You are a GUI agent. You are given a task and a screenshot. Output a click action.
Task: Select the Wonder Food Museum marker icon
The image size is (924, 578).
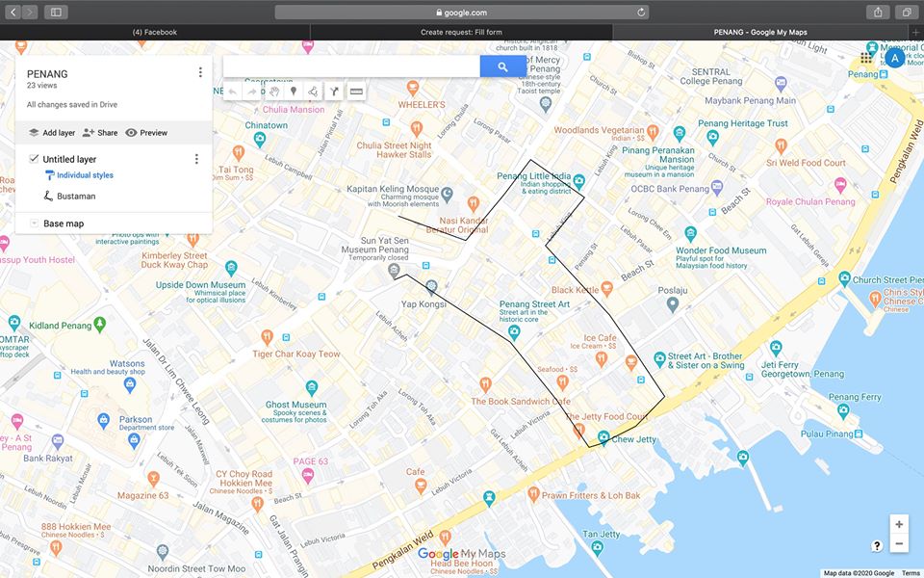[691, 233]
